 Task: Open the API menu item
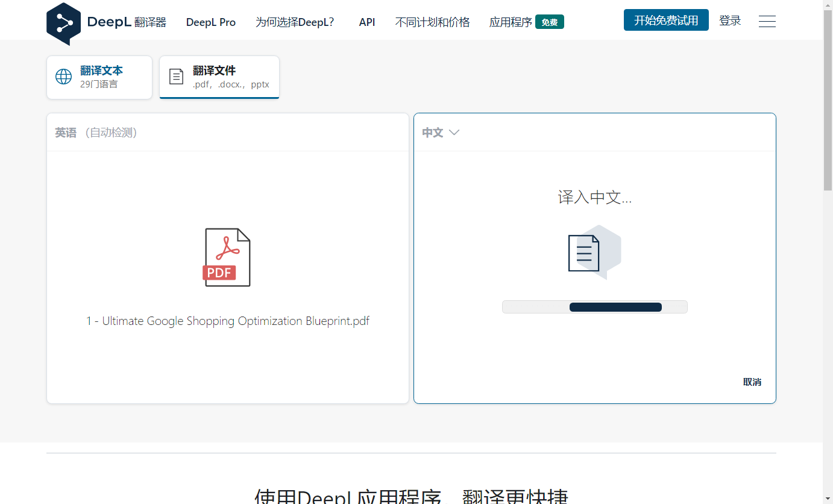pyautogui.click(x=367, y=22)
